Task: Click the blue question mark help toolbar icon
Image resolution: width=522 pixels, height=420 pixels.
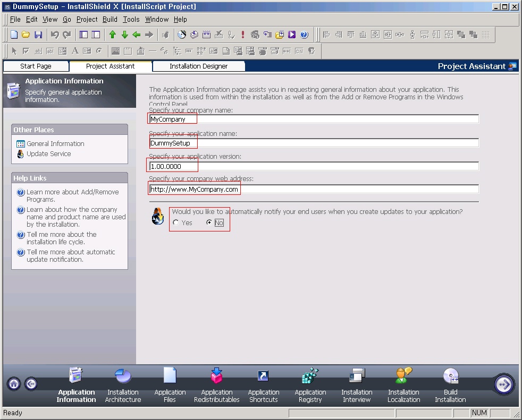Action: 304,35
